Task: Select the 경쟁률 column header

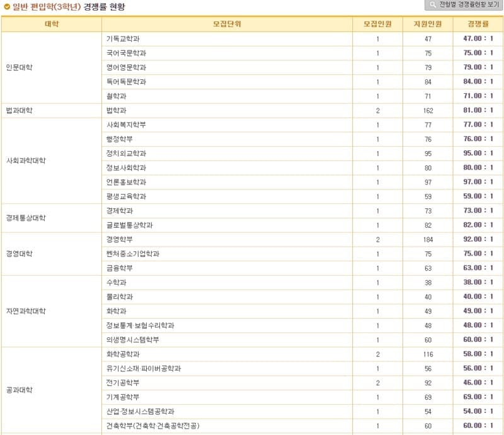Action: pyautogui.click(x=478, y=24)
